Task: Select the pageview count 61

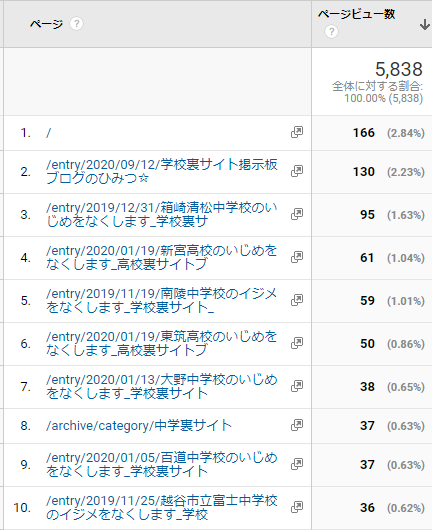Action: point(367,258)
